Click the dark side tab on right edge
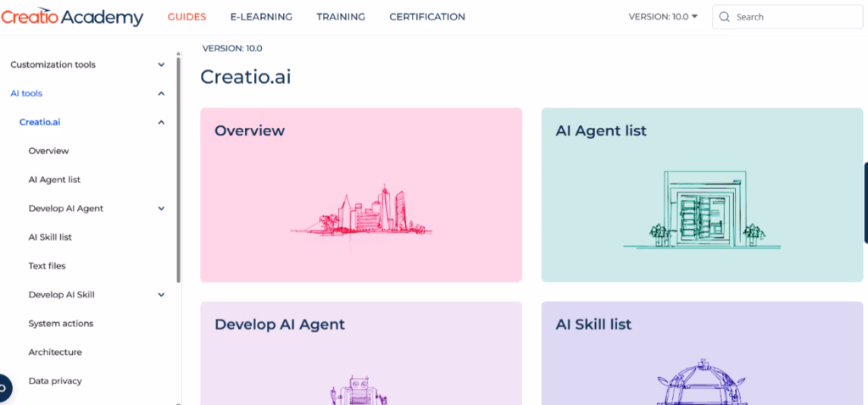 [865, 203]
